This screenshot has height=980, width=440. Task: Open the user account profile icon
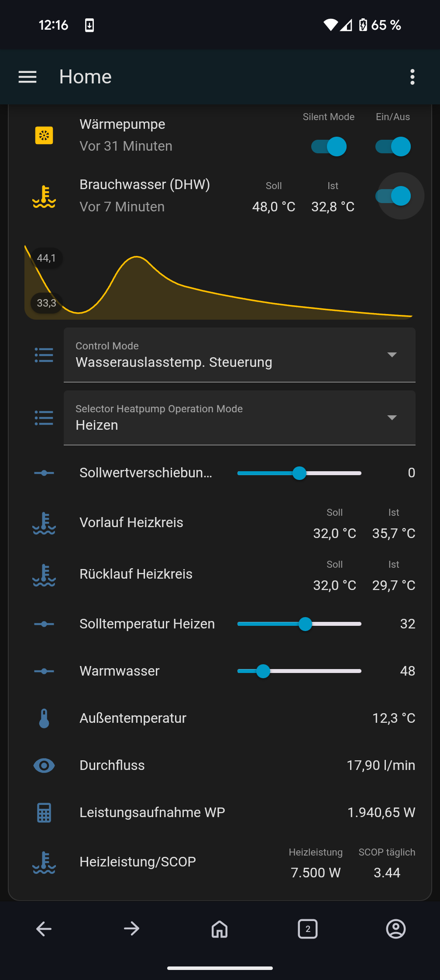(x=395, y=929)
